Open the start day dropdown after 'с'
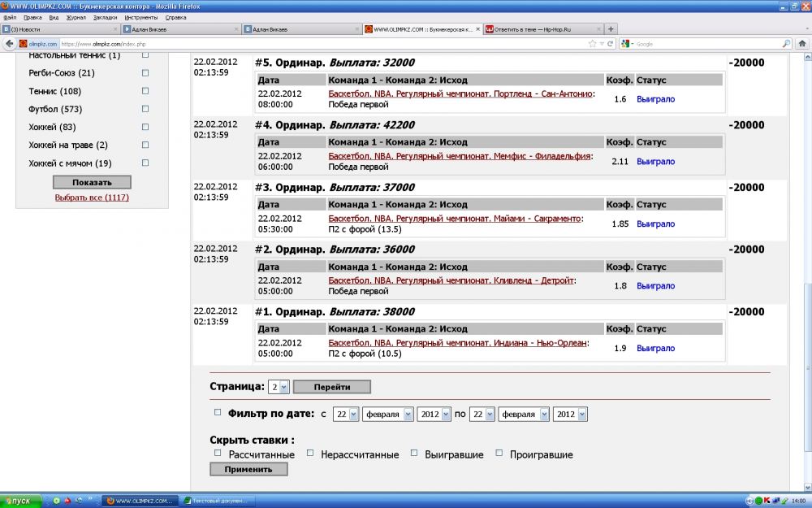The height and width of the screenshot is (508, 812). click(345, 415)
